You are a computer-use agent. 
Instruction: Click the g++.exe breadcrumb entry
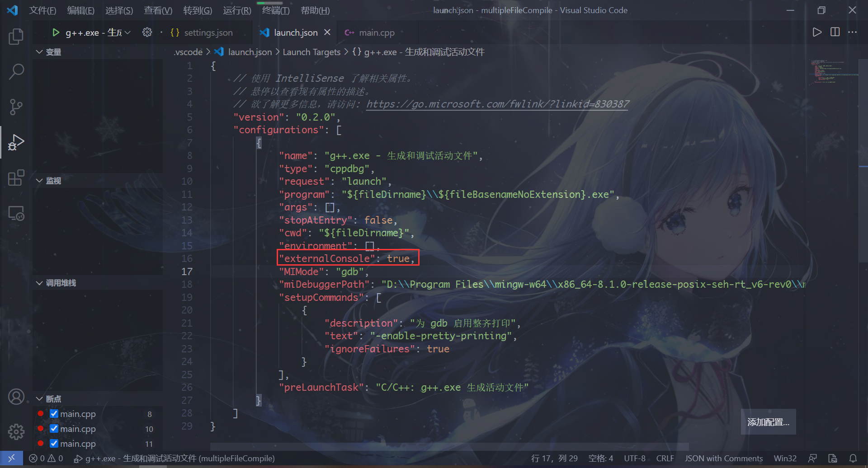(x=424, y=52)
